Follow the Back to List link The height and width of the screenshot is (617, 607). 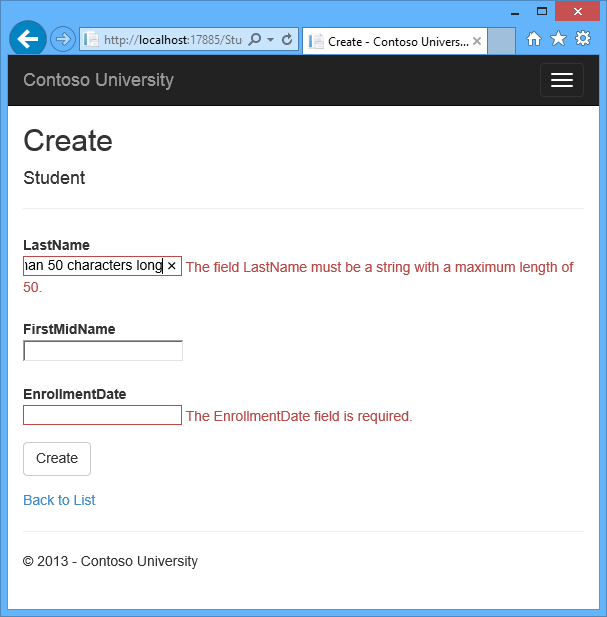coord(59,500)
